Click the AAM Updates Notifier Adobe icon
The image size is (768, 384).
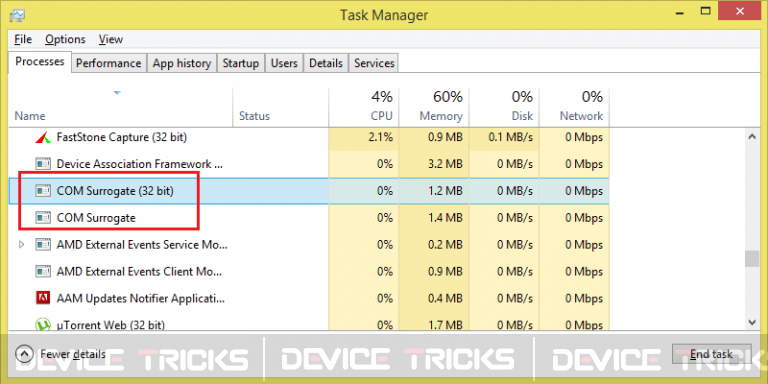(x=44, y=298)
